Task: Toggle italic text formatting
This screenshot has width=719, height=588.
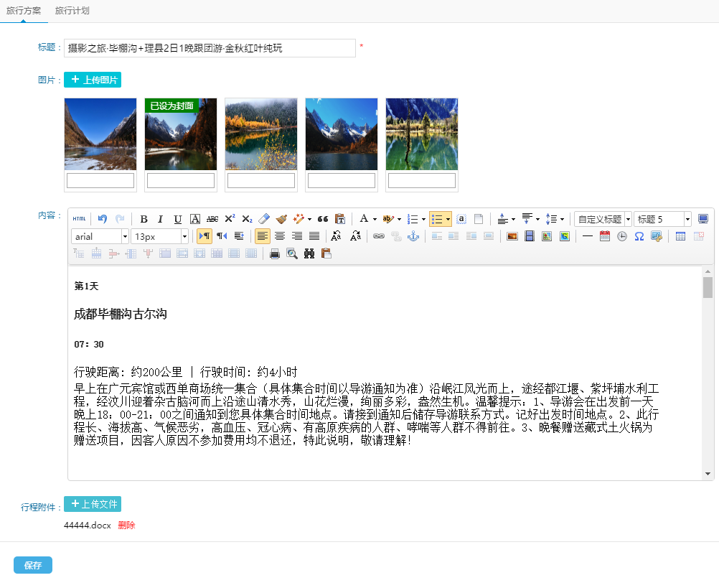Action: (x=161, y=219)
